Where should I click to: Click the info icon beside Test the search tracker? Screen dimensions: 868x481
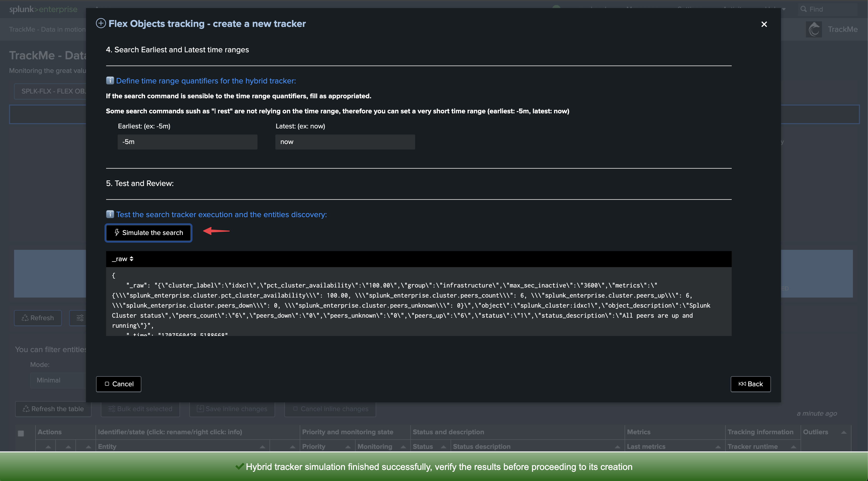tap(110, 214)
